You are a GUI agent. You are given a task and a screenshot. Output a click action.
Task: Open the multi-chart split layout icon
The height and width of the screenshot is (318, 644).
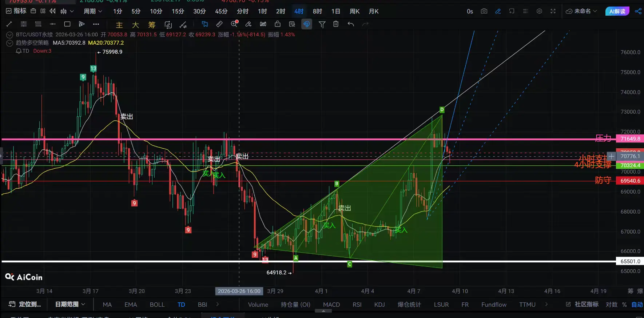click(x=43, y=11)
